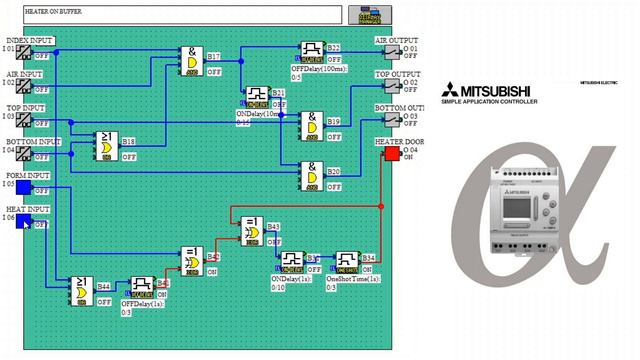
Task: Click the ONDelay(1s): 0/10 label
Action: point(291,283)
